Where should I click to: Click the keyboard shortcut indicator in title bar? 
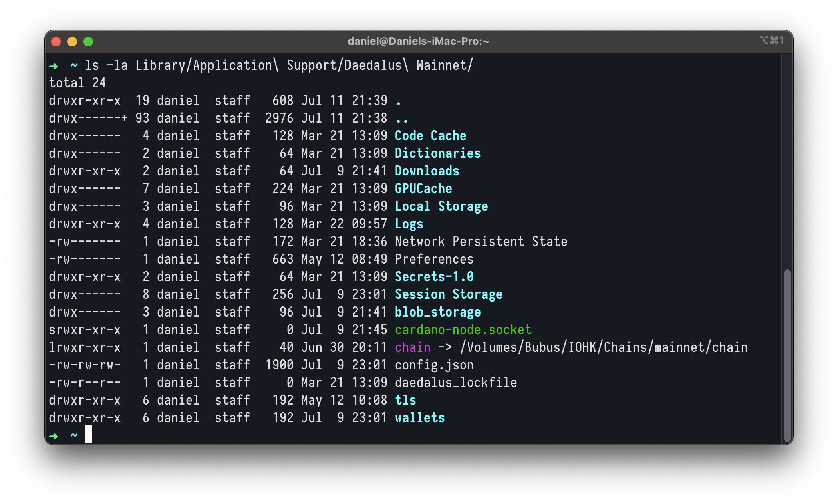pyautogui.click(x=772, y=40)
